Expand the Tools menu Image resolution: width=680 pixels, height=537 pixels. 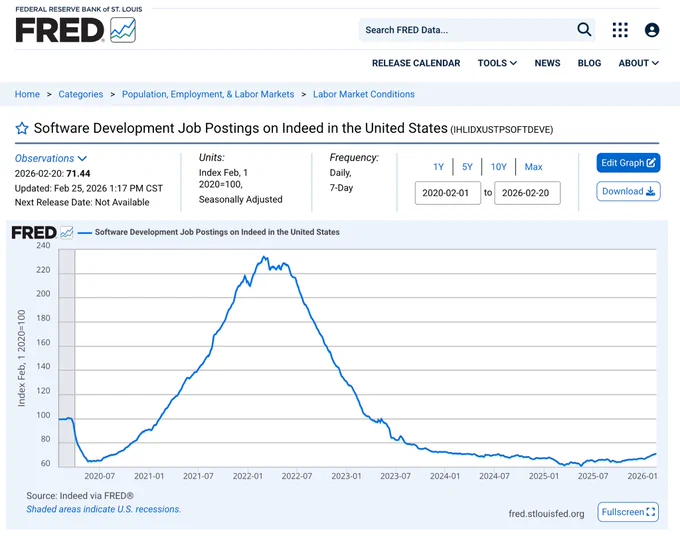click(x=497, y=63)
